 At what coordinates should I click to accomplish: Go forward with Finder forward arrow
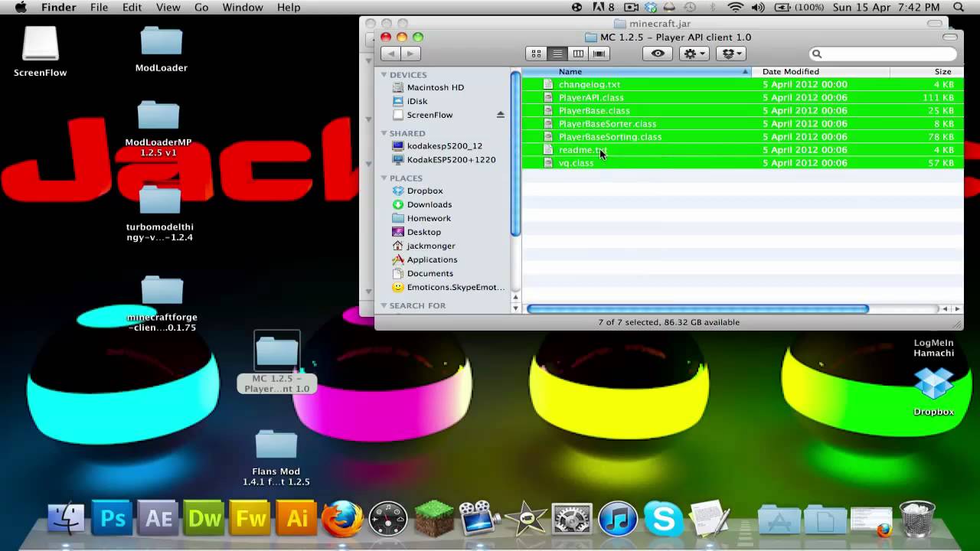(x=411, y=54)
